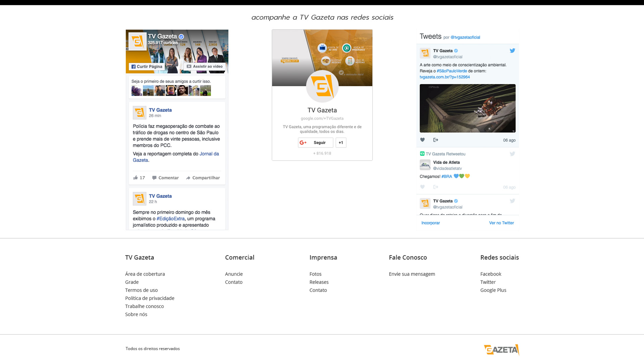Open the google.com/+TVGazeta link

coord(322,118)
